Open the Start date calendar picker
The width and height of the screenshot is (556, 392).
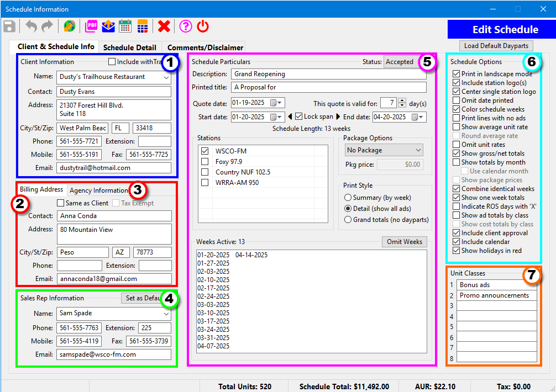point(276,117)
